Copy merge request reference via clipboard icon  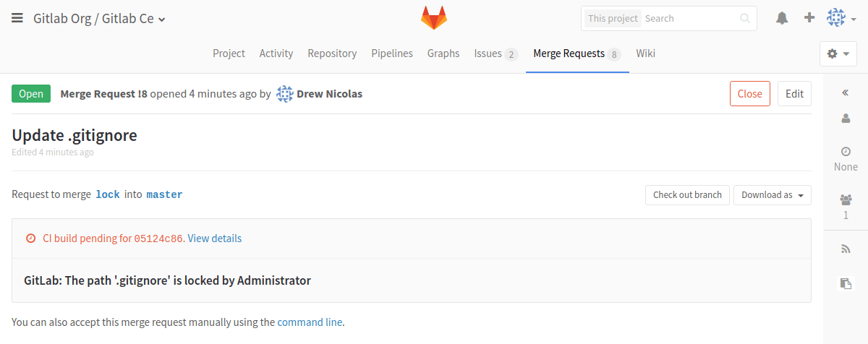click(846, 283)
